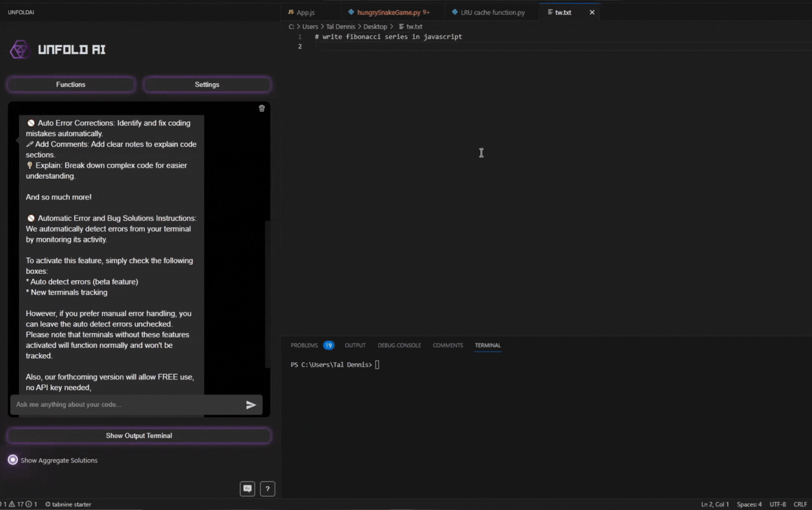
Task: Click the question mark help icon
Action: [267, 489]
